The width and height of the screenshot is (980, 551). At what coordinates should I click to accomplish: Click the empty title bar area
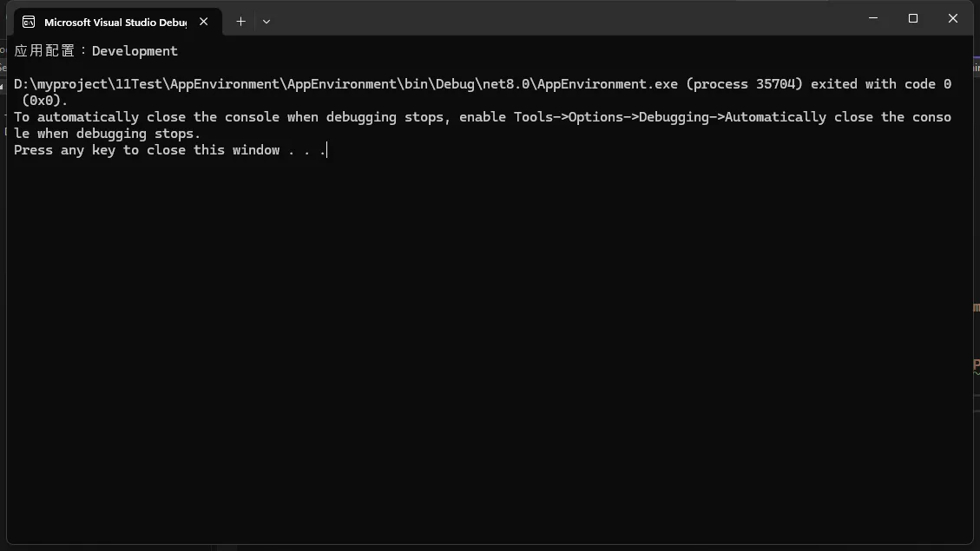(x=564, y=18)
